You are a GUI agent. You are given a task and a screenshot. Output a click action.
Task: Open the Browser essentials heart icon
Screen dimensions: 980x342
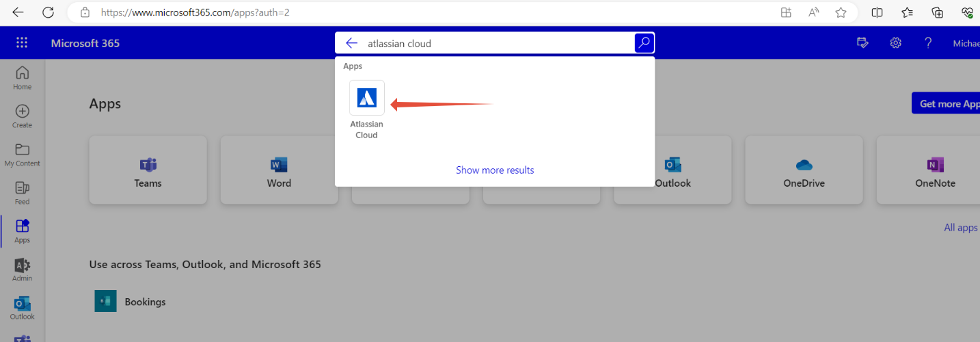point(967,12)
